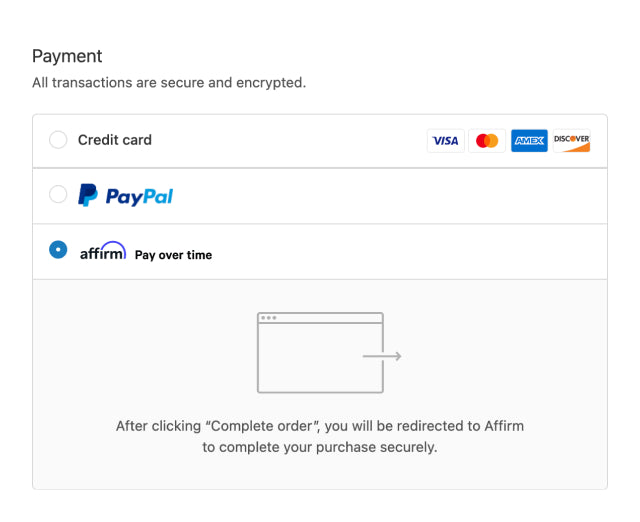Click the browser window redirect illustration

(x=321, y=352)
